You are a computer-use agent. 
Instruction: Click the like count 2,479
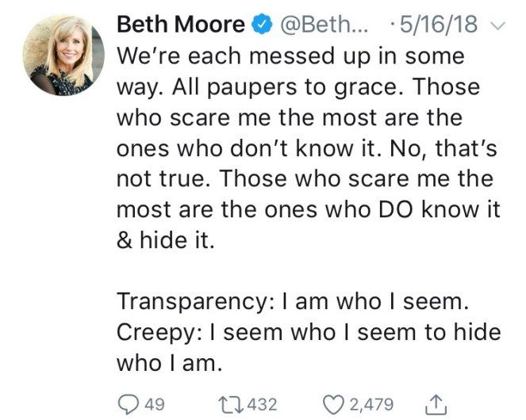(x=371, y=404)
